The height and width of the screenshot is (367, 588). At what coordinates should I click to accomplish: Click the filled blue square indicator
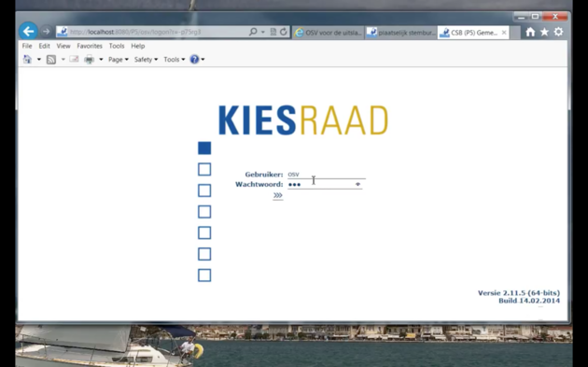tap(204, 148)
